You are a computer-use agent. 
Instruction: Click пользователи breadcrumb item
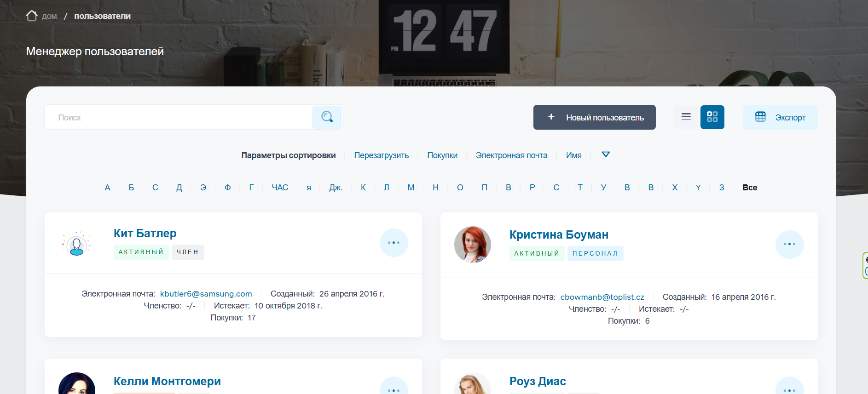103,16
